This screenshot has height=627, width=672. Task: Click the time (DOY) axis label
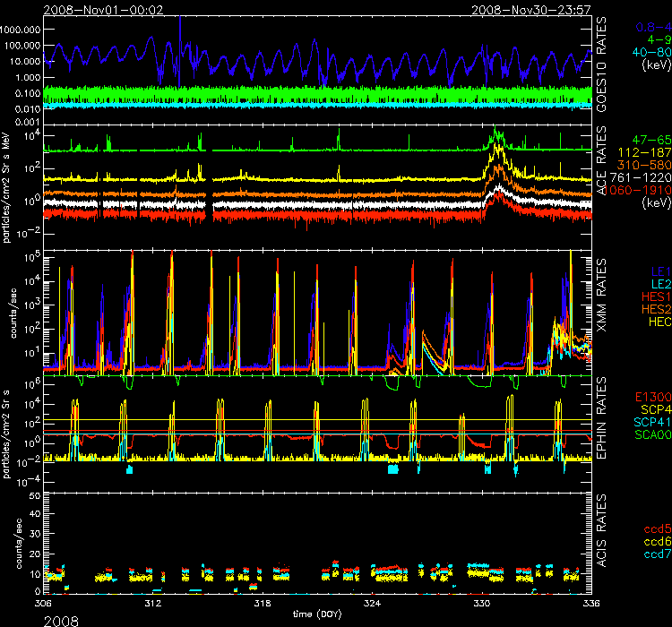click(x=316, y=615)
